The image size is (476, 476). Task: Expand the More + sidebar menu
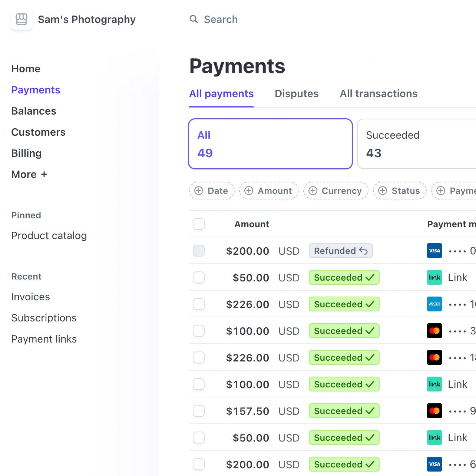(29, 175)
